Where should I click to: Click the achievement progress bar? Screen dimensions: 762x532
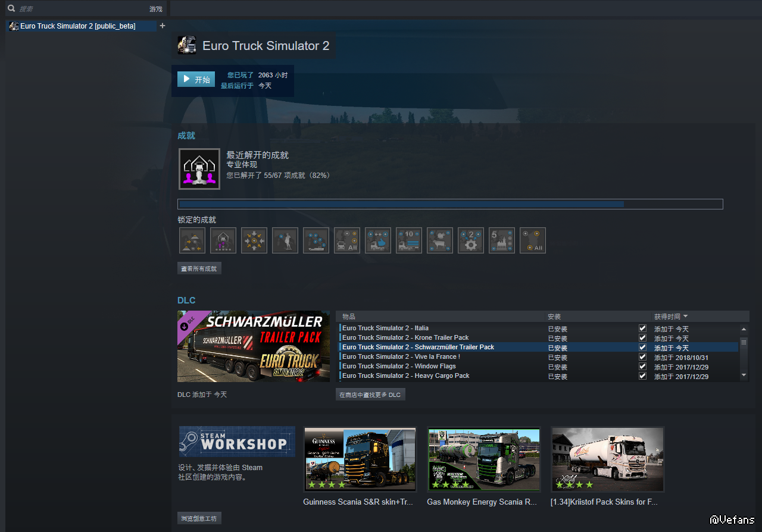(x=450, y=204)
